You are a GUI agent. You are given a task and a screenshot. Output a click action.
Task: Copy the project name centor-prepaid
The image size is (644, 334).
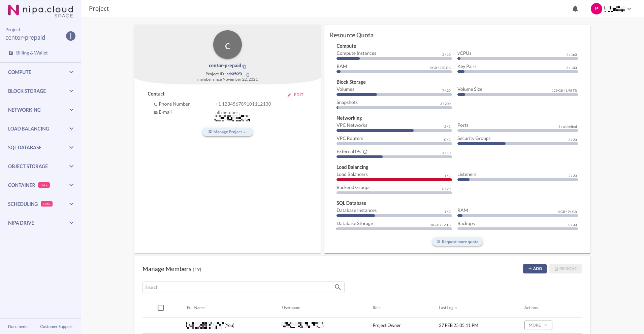[245, 66]
